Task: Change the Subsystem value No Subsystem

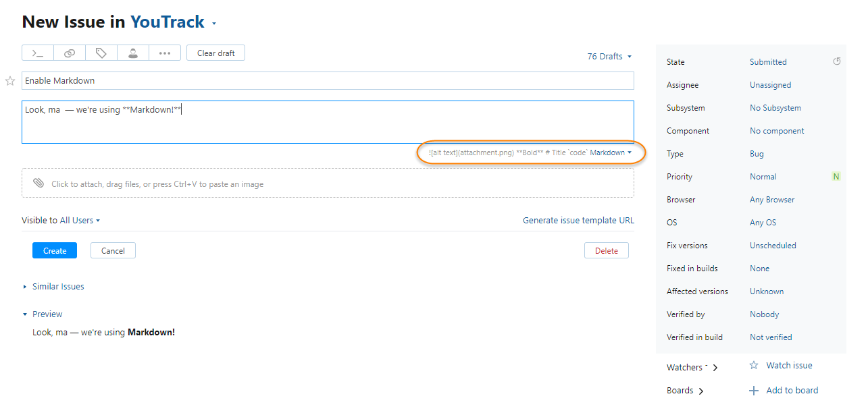Action: tap(775, 108)
